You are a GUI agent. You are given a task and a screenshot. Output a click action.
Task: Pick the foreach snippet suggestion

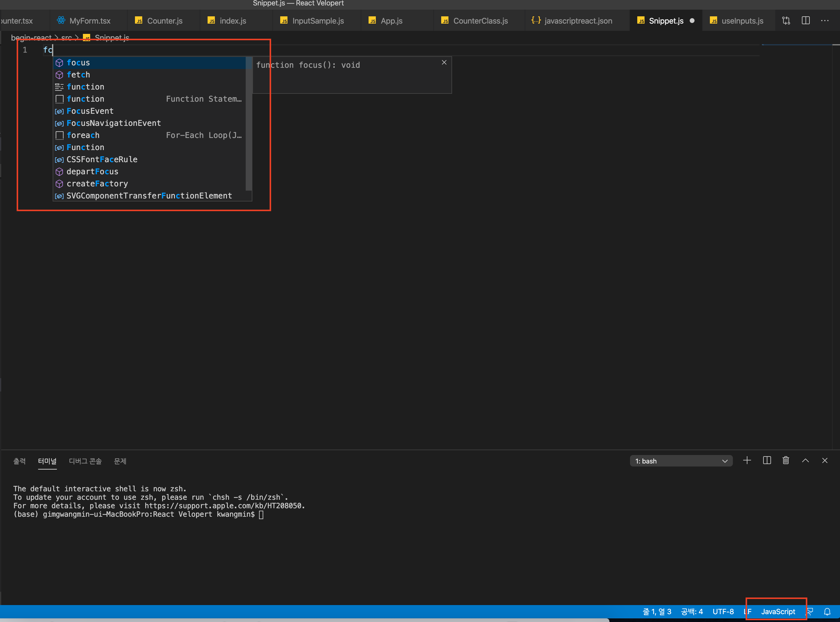pos(83,135)
